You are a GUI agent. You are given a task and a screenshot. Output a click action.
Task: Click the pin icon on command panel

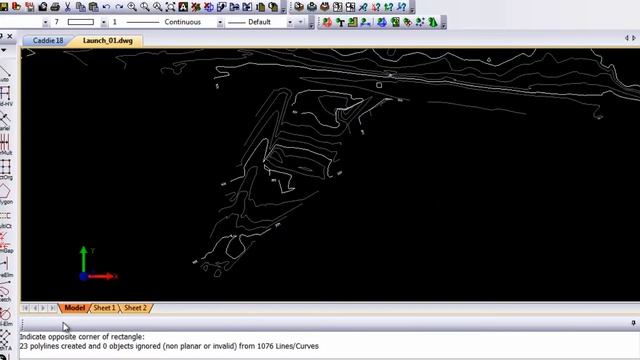(633, 323)
